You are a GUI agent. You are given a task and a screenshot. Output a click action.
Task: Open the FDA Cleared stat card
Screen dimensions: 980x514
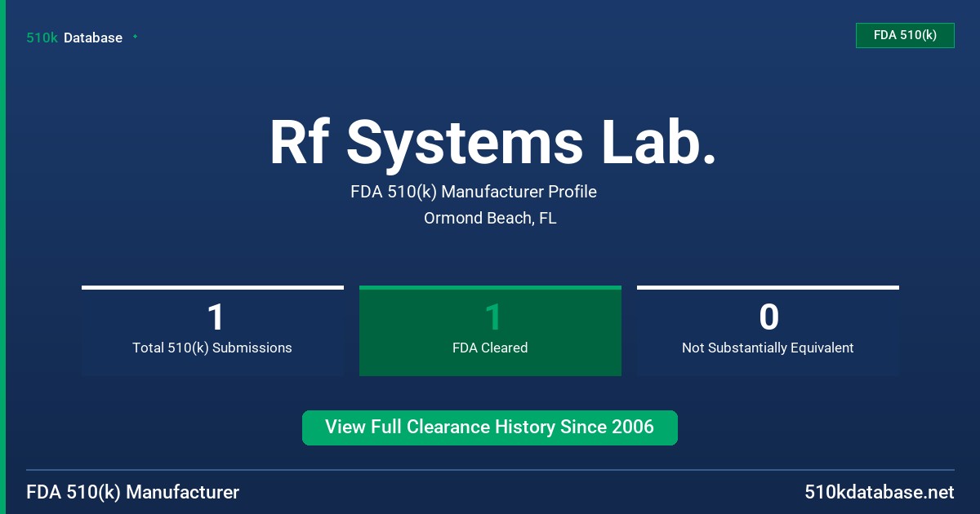pyautogui.click(x=490, y=330)
